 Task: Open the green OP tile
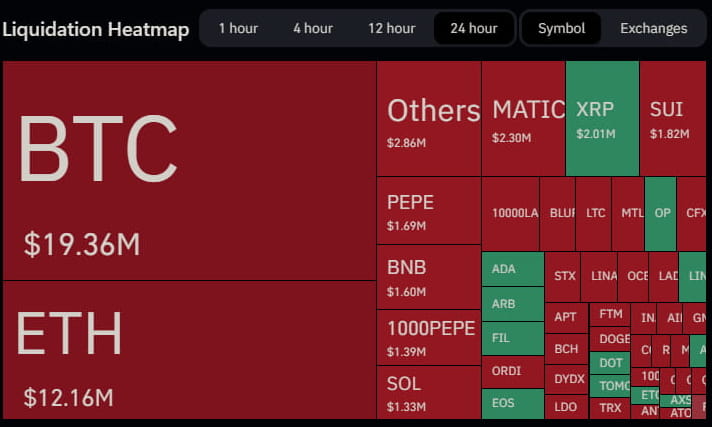pos(660,213)
